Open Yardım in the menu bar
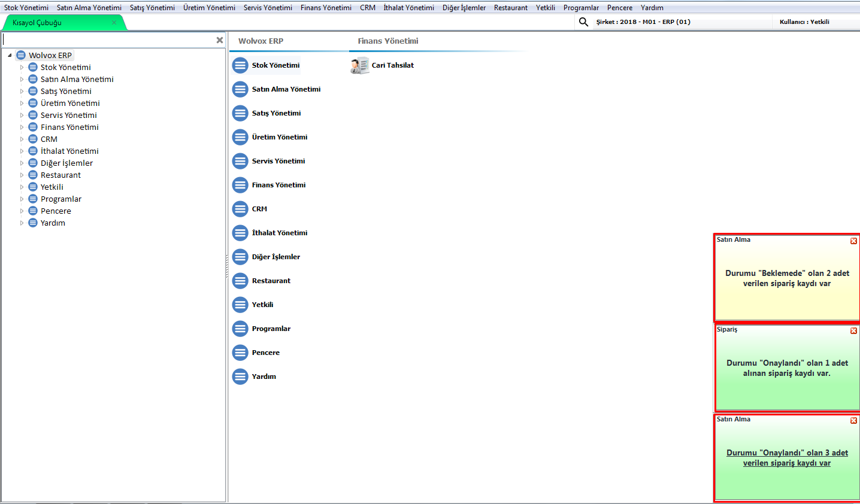The width and height of the screenshot is (860, 504). click(x=652, y=8)
